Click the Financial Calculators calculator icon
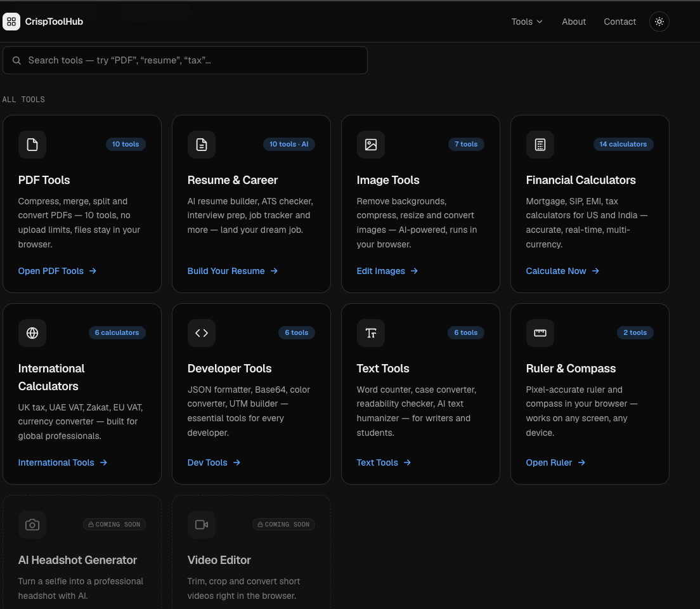Image resolution: width=700 pixels, height=609 pixels. pyautogui.click(x=540, y=144)
